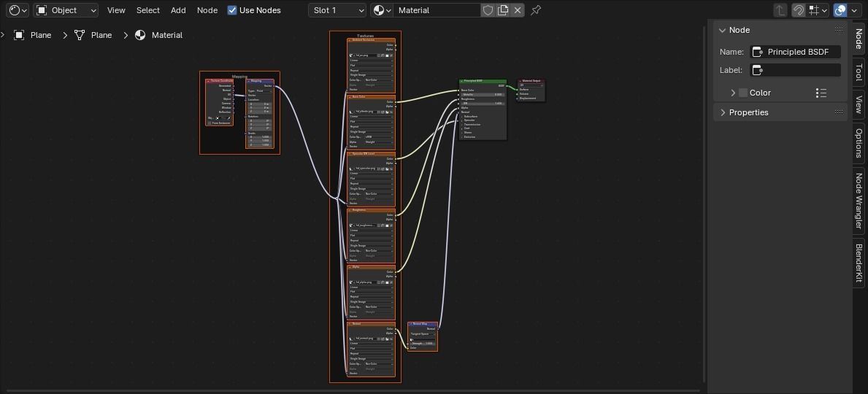Switch to the BlenderKit sidebar tab
The image size is (868, 394).
859,263
